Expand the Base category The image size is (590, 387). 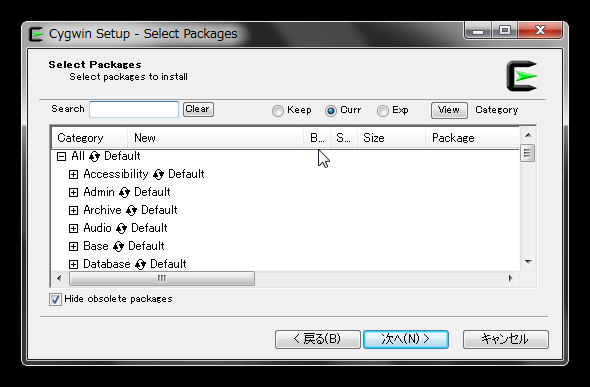click(73, 246)
